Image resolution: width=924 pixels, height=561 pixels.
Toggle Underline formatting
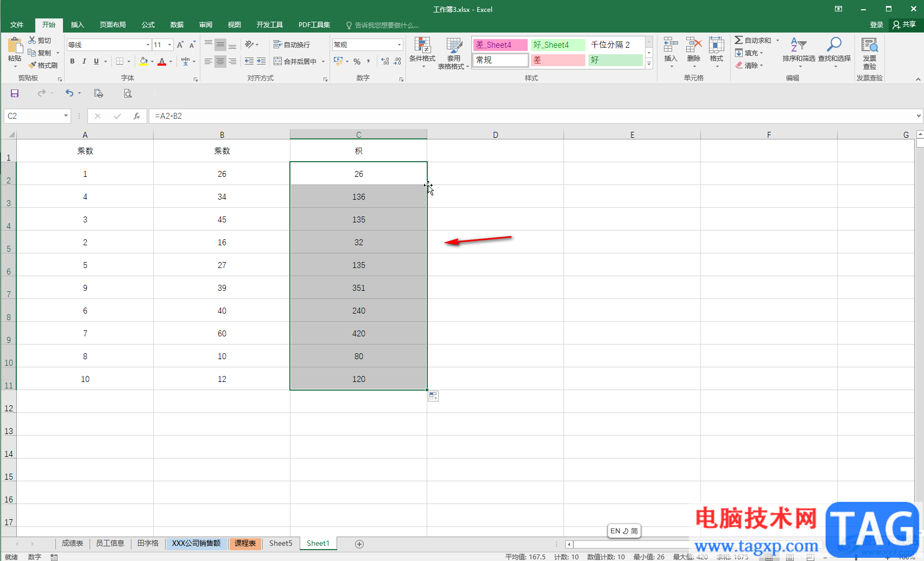click(x=96, y=61)
